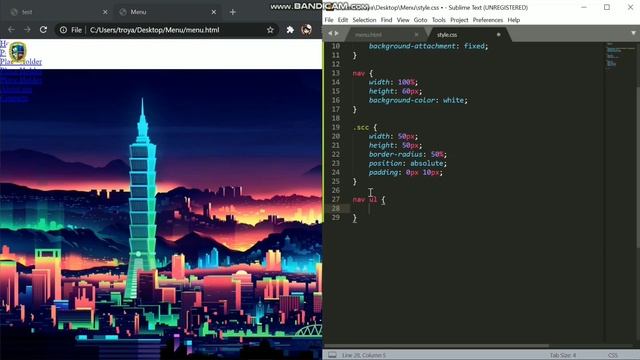Screen dimensions: 640x360
Task: Open Sublime Text File menu
Action: pos(329,20)
